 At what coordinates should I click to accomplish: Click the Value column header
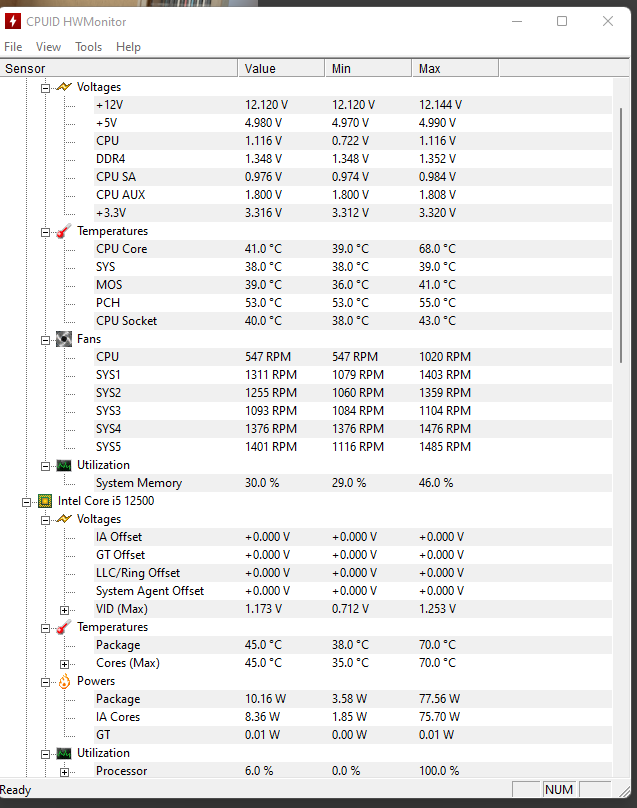tap(282, 69)
